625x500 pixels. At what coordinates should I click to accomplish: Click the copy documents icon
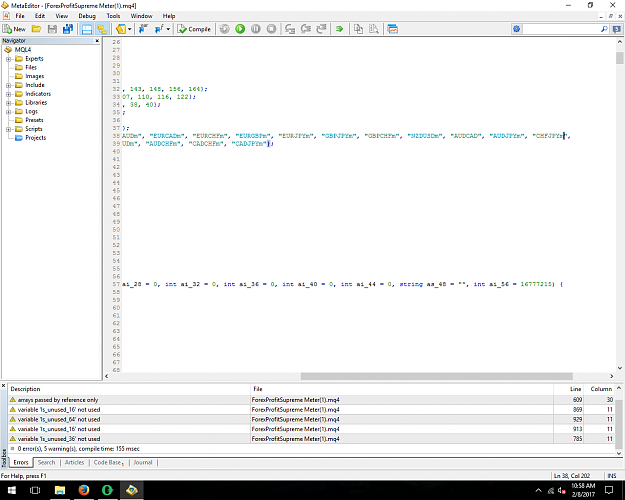(358, 29)
